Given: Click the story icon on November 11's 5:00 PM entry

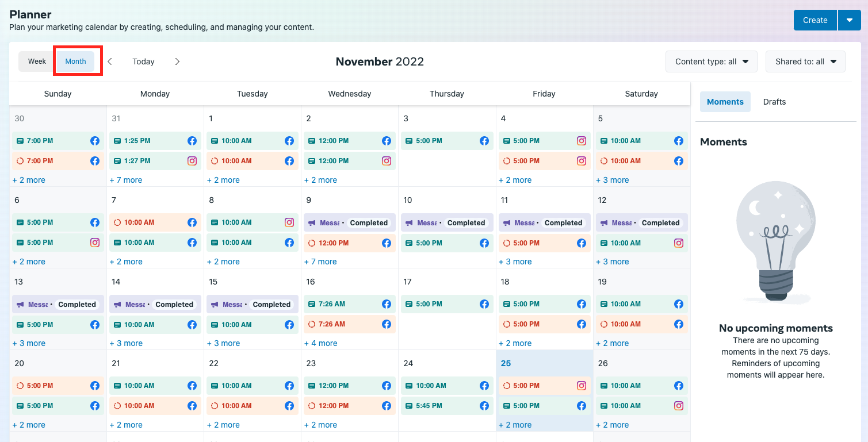Looking at the screenshot, I should point(506,243).
